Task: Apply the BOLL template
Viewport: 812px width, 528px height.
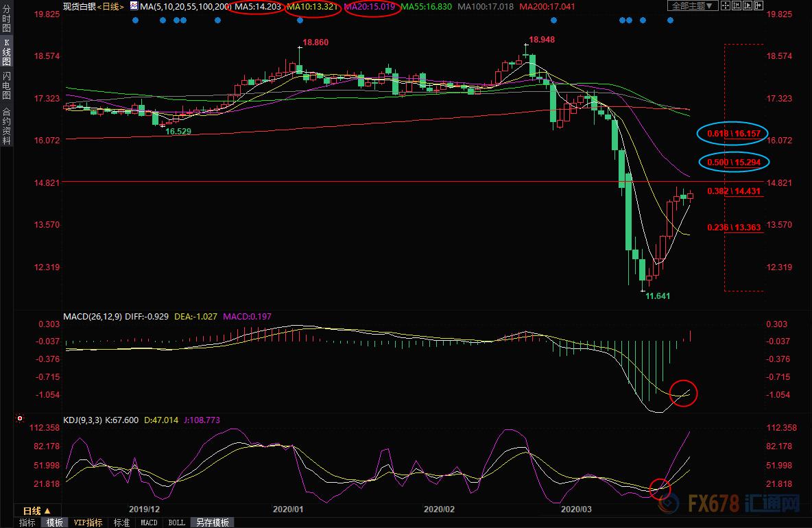Action: [176, 523]
